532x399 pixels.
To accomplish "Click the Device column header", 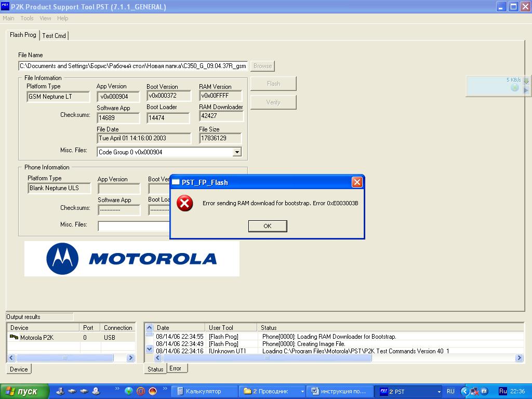I will click(43, 328).
